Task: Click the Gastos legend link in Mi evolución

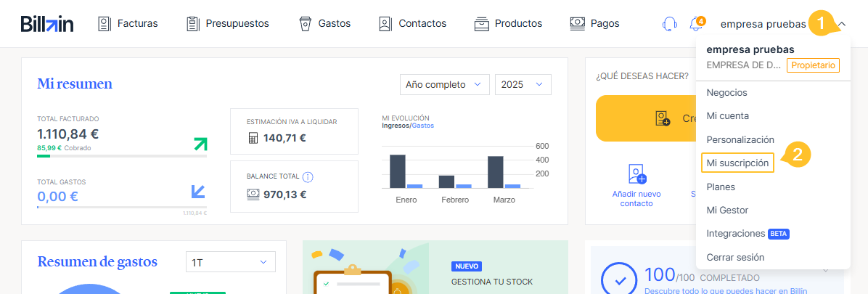Action: [423, 126]
